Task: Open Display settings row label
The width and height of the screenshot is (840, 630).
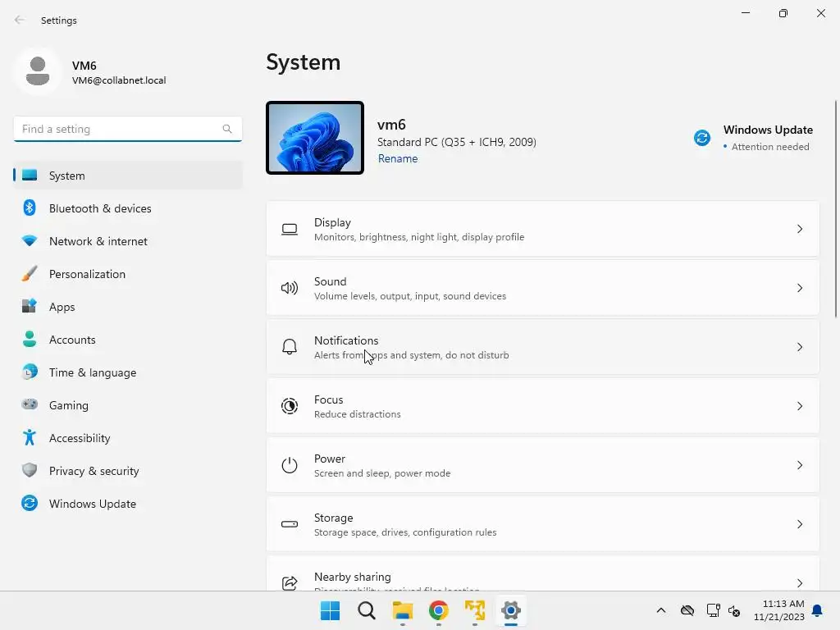Action: tap(332, 222)
